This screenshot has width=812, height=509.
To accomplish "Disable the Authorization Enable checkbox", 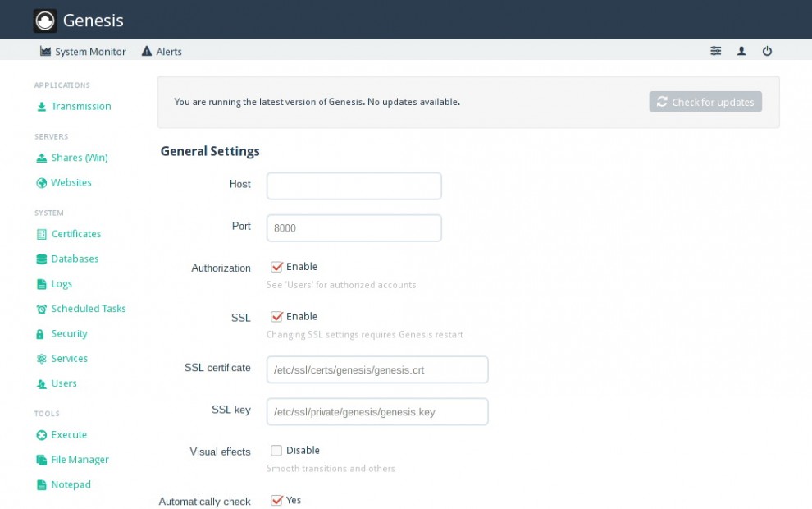I will pos(276,267).
